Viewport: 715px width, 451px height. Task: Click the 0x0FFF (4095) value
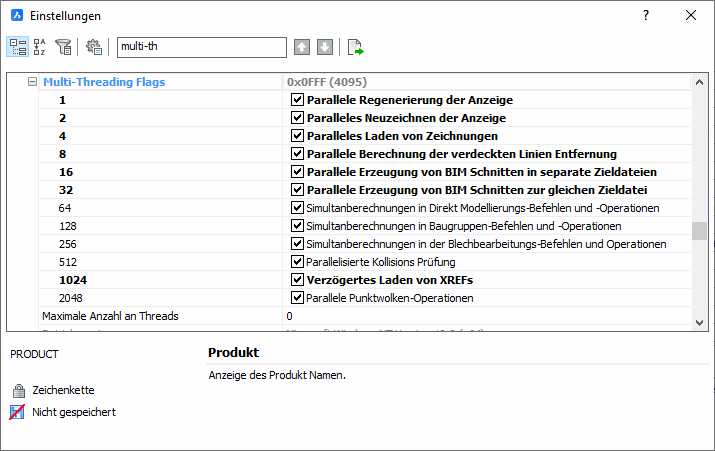click(327, 82)
